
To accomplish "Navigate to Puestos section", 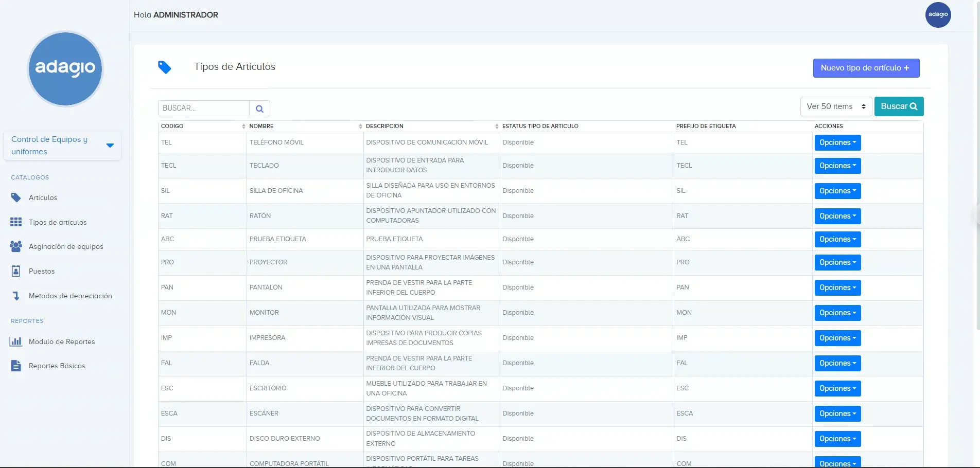I will [42, 271].
